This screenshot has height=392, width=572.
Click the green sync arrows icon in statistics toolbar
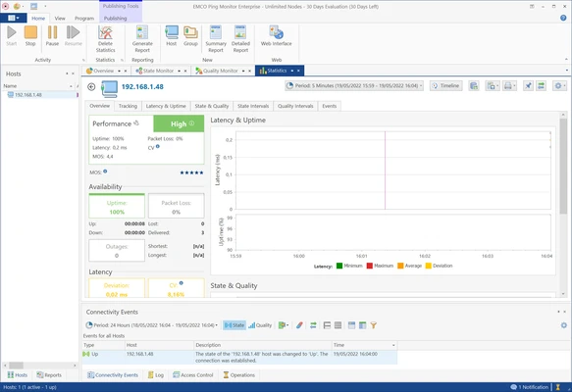pyautogui.click(x=541, y=86)
